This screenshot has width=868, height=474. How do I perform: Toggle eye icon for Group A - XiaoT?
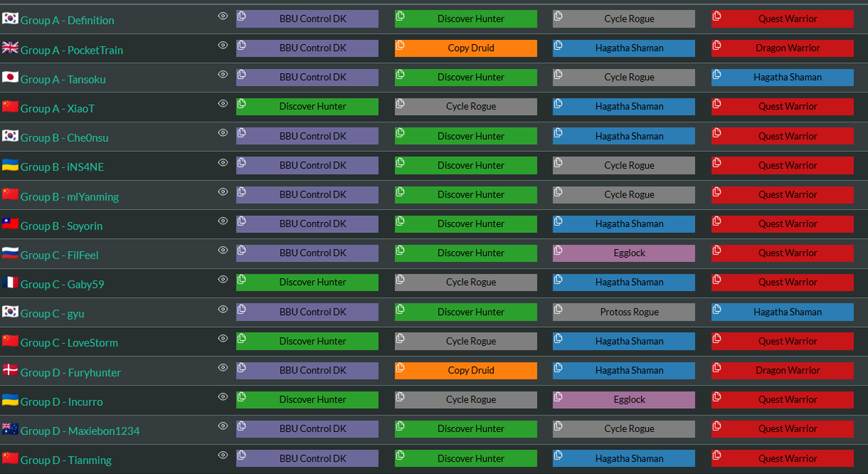click(223, 103)
